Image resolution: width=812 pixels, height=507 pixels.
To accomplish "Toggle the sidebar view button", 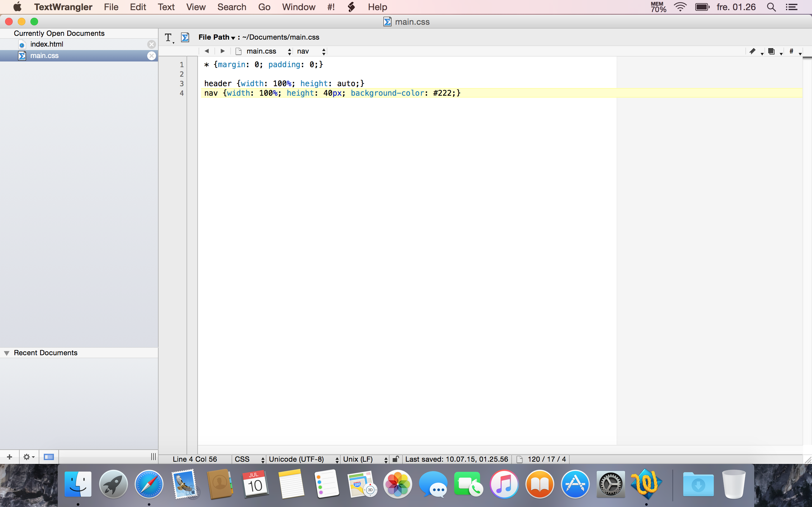I will coord(49,457).
